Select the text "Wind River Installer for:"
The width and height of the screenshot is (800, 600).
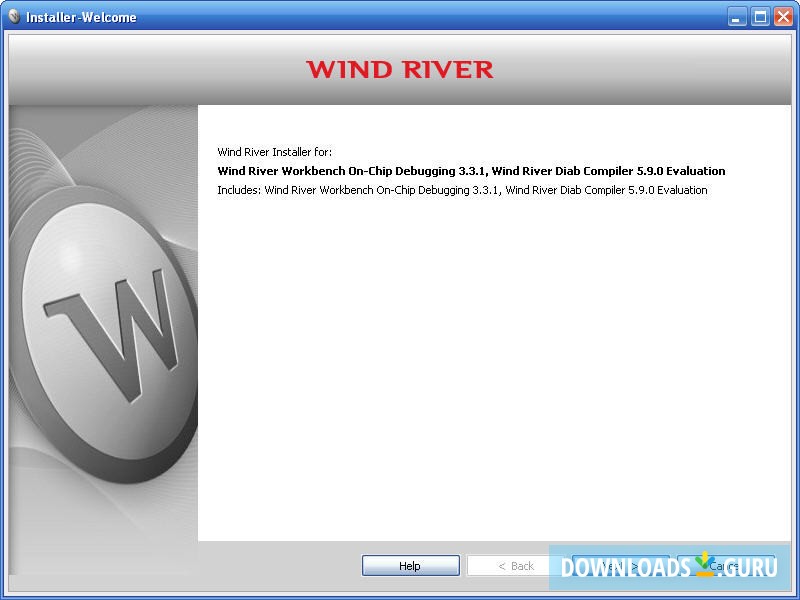[274, 152]
